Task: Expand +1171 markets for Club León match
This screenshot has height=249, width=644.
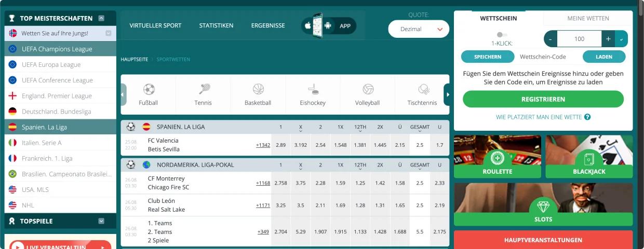Action: (263, 205)
